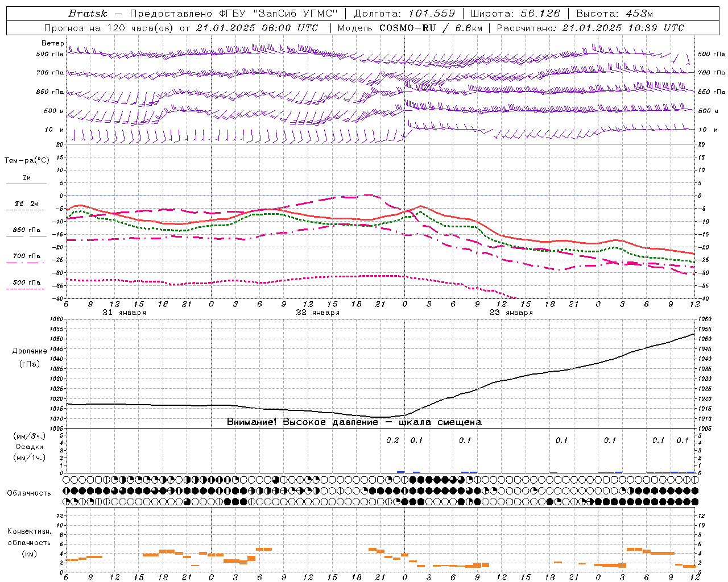Click the 700 гПа temperature legend entry
The height and width of the screenshot is (582, 728).
click(26, 256)
